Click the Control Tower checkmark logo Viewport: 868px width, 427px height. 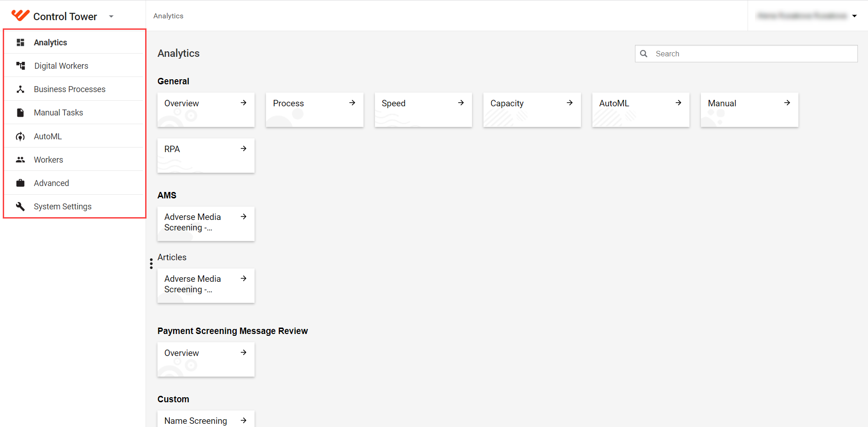click(20, 16)
